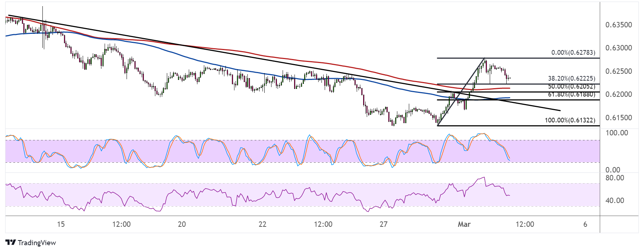The width and height of the screenshot is (644, 252).
Task: Click the date label 15 on time axis
Action: coord(61,224)
